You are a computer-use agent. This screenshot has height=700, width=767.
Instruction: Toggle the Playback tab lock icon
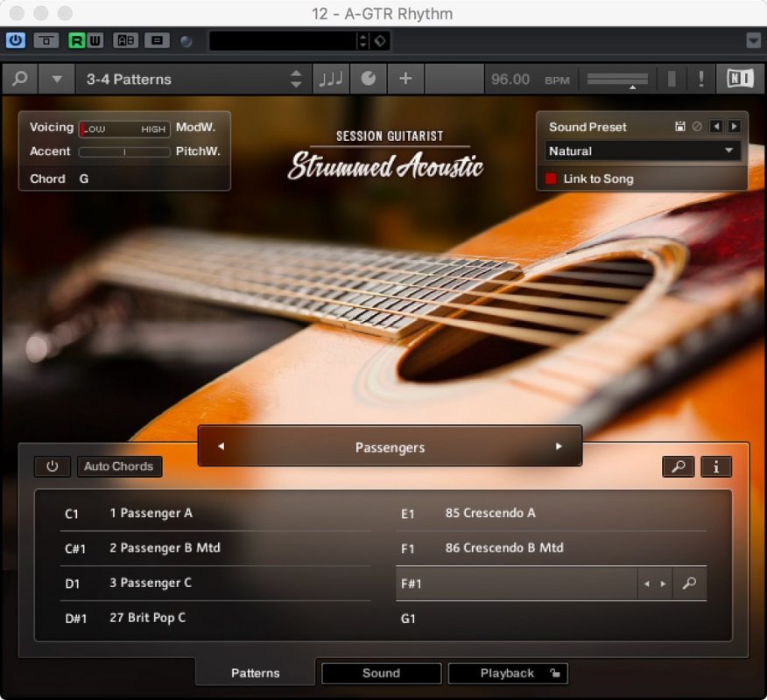point(555,673)
